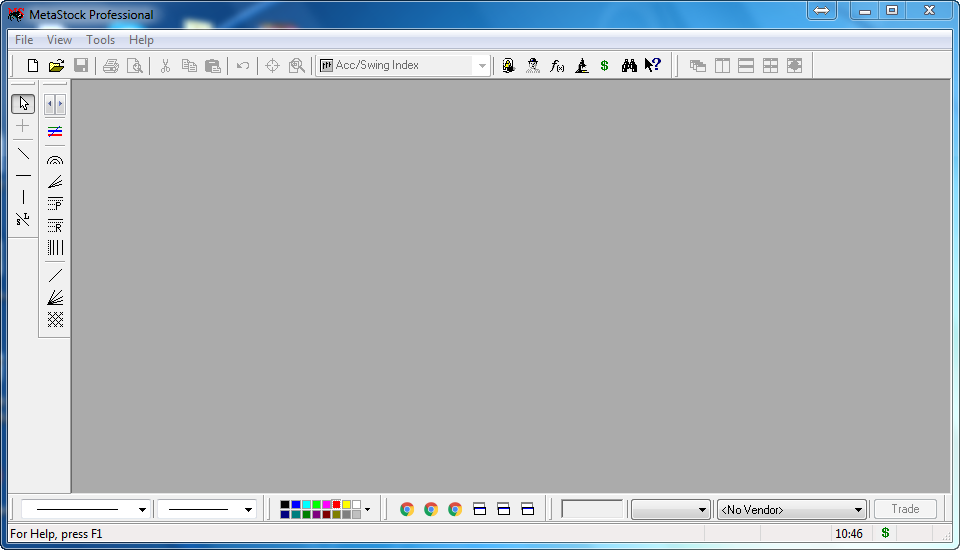Image resolution: width=960 pixels, height=550 pixels.
Task: Click the stack windows in rows icon
Action: pos(746,66)
